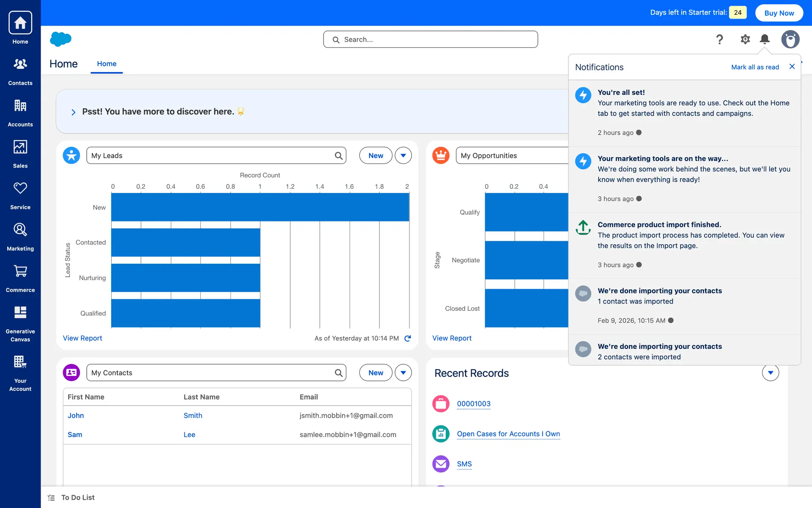Click Mark all as read link
Image resolution: width=812 pixels, height=508 pixels.
coord(755,67)
